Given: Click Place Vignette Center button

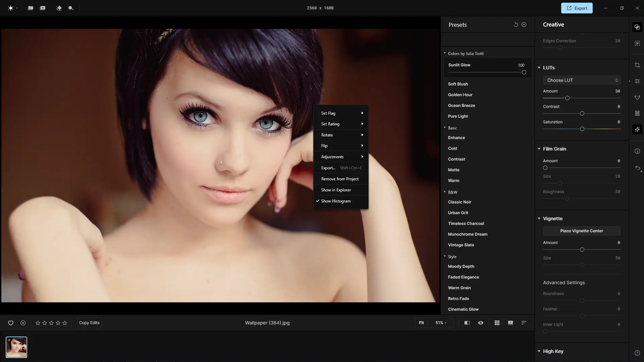Looking at the screenshot, I should tap(582, 231).
